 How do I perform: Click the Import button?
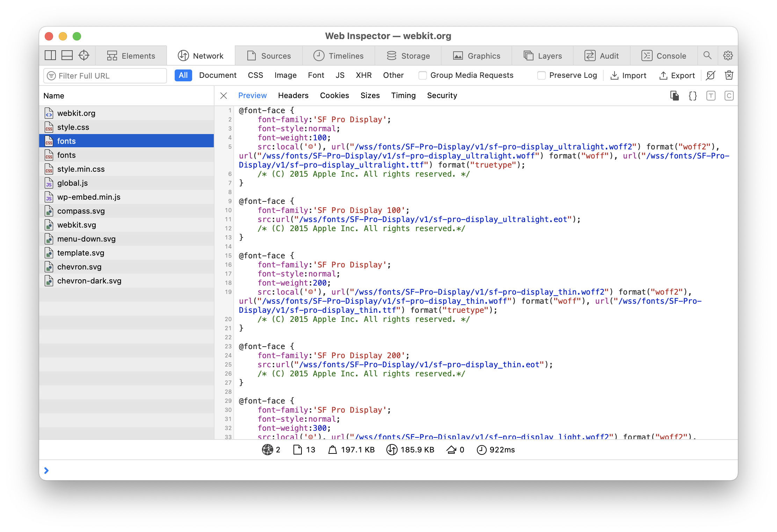point(628,75)
